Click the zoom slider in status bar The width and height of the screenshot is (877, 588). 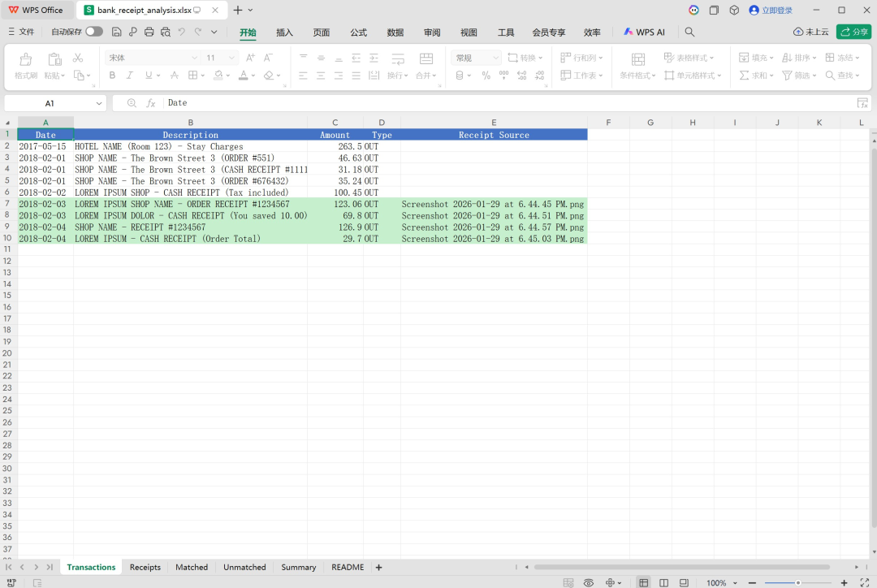coord(797,582)
